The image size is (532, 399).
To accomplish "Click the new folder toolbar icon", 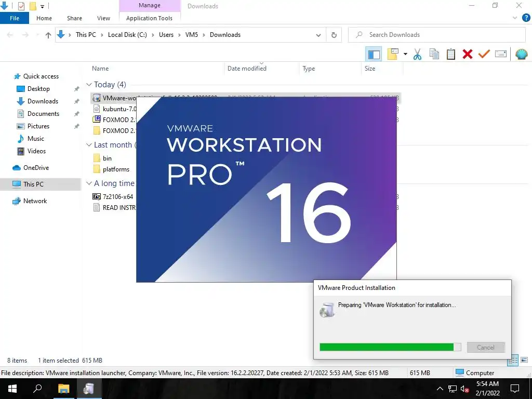I will coord(393,54).
